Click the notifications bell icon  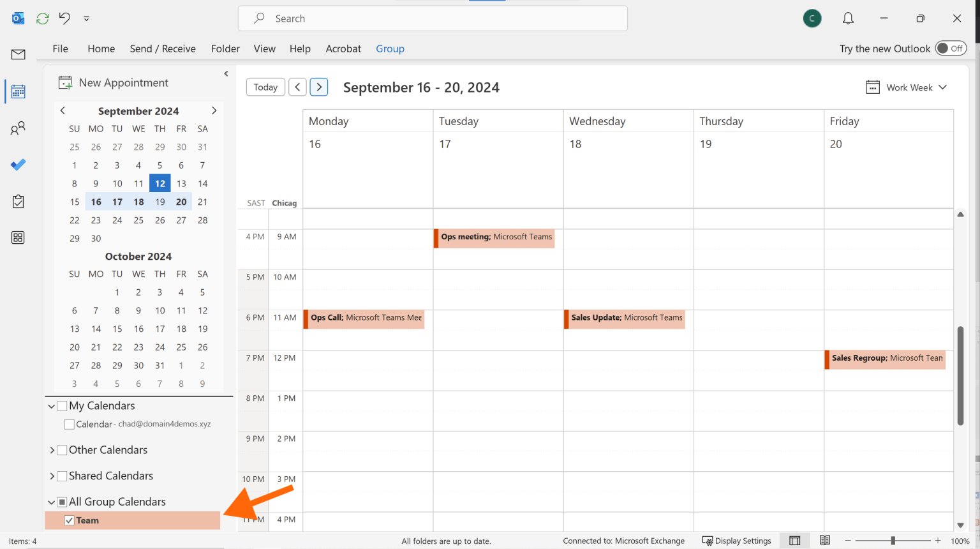pos(848,19)
